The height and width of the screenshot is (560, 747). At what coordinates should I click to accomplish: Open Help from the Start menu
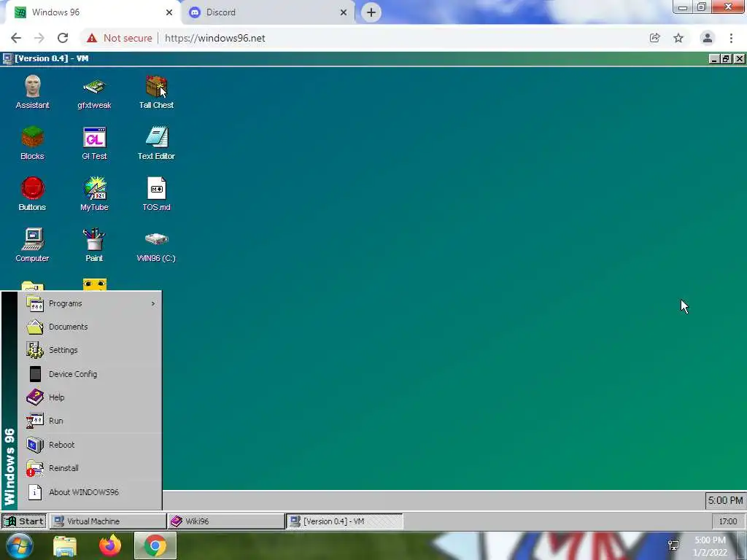pyautogui.click(x=90, y=397)
